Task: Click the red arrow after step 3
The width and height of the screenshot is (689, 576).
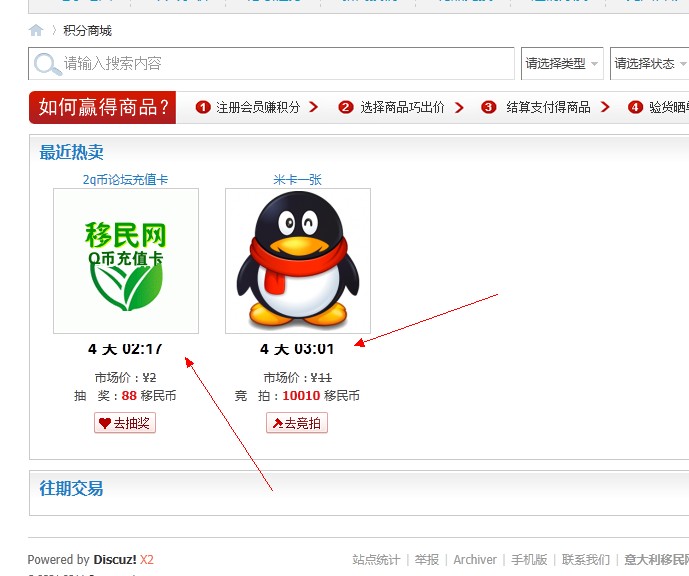Action: (x=605, y=107)
